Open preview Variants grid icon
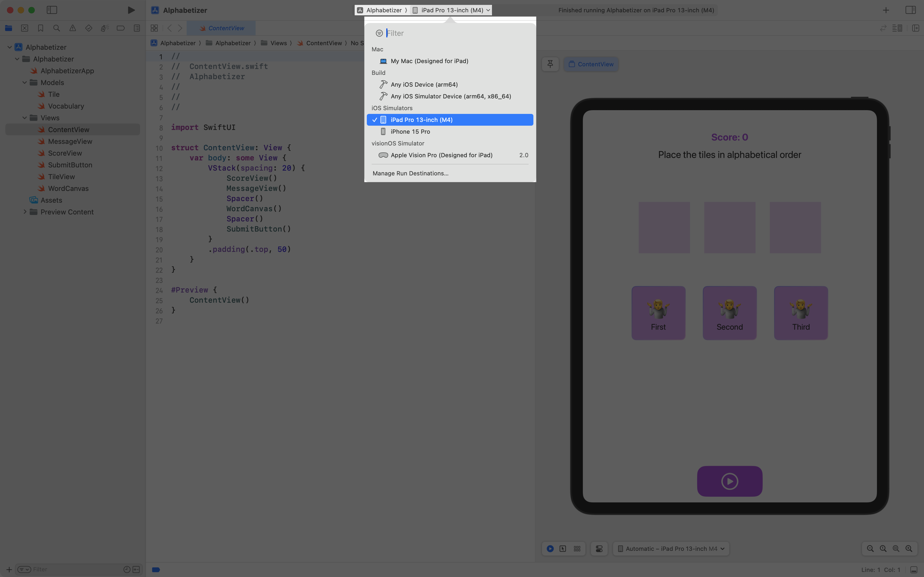Screen dimensions: 924x577 577,548
